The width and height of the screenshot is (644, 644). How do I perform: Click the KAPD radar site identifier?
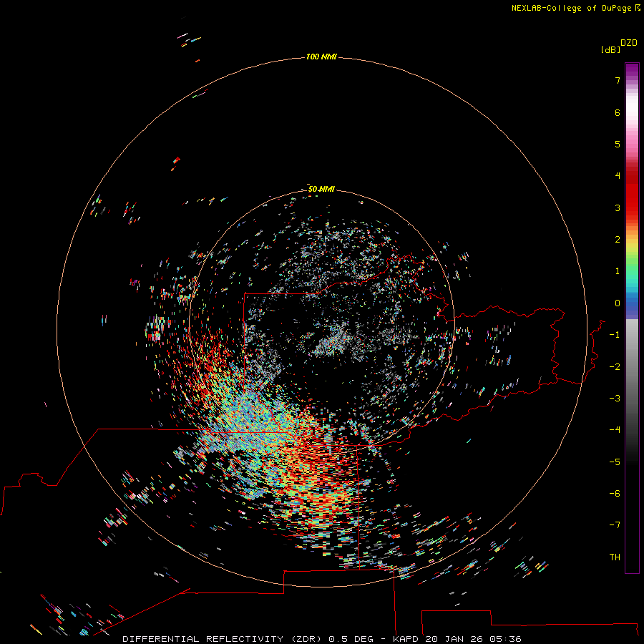click(x=406, y=639)
